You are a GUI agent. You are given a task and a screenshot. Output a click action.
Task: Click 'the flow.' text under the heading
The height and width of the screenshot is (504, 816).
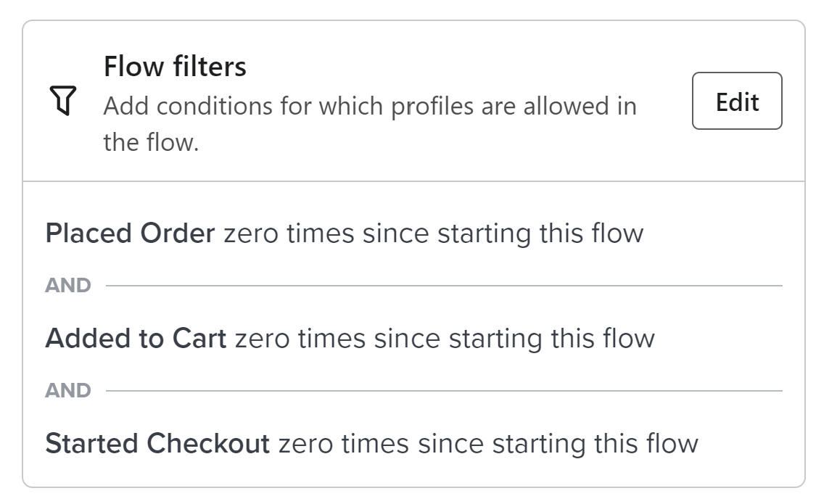pyautogui.click(x=151, y=142)
